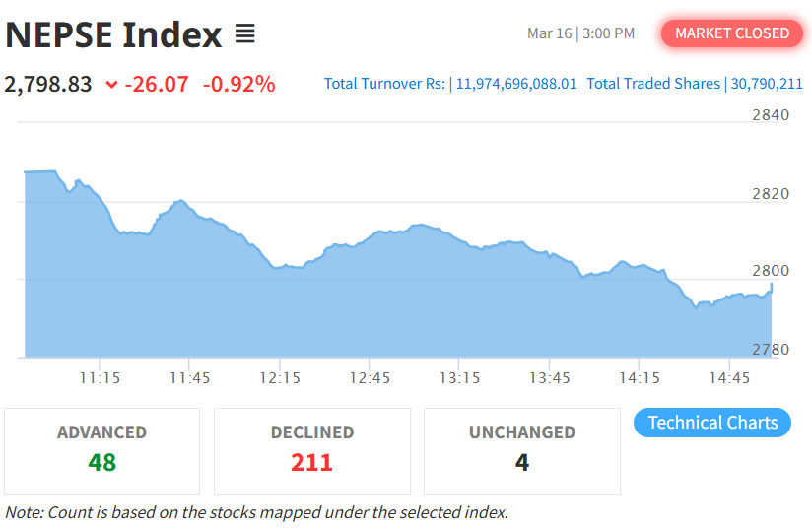Select the UNCHANGED stocks card

coord(521,450)
